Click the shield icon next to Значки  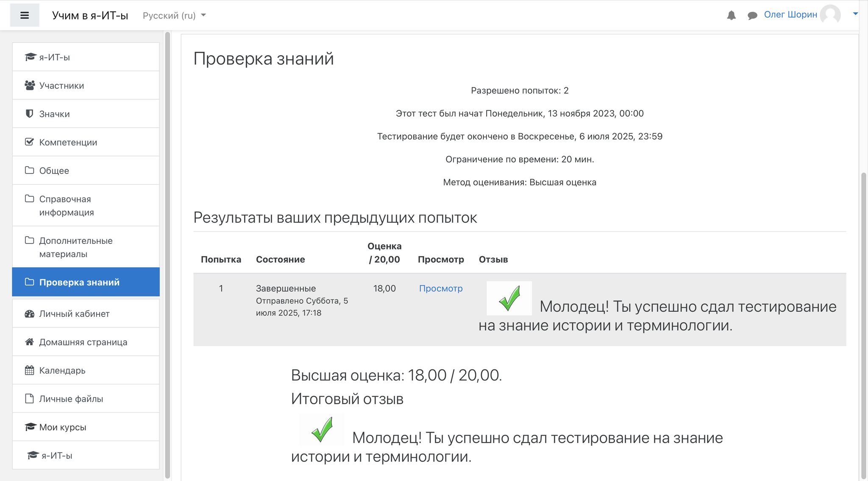click(x=29, y=113)
